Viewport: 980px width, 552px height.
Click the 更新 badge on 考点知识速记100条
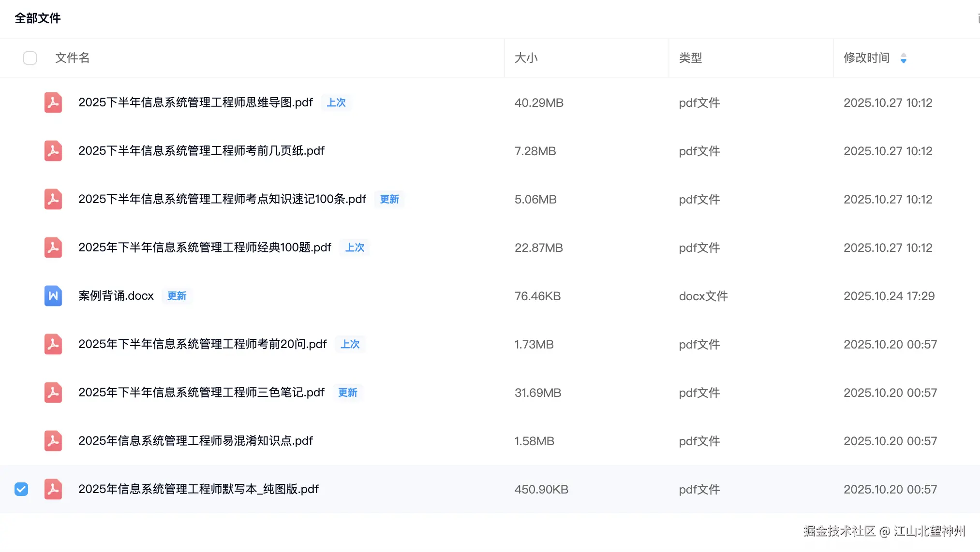tap(389, 199)
